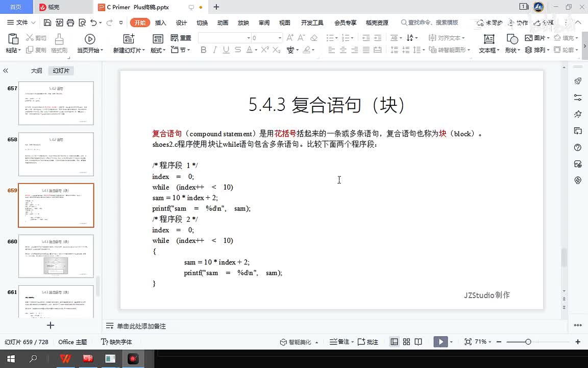The width and height of the screenshot is (588, 368).
Task: Click the rocket icon in right sidebar
Action: [x=578, y=81]
